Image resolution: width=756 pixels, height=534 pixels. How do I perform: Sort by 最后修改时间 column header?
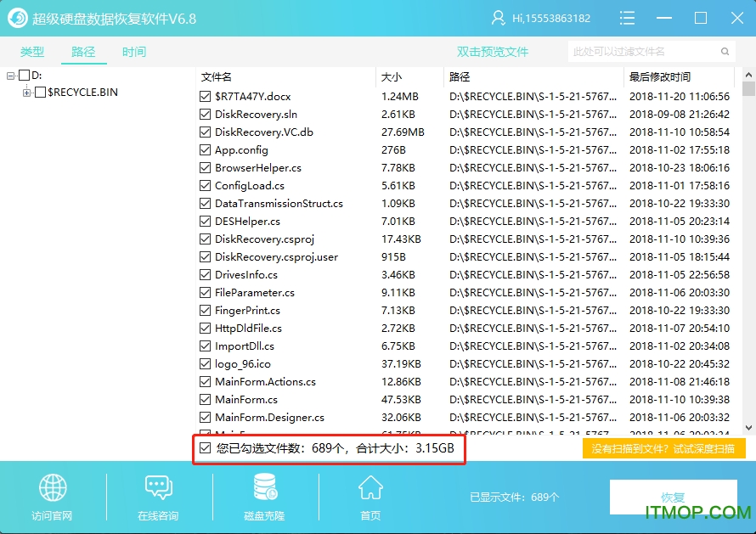660,77
